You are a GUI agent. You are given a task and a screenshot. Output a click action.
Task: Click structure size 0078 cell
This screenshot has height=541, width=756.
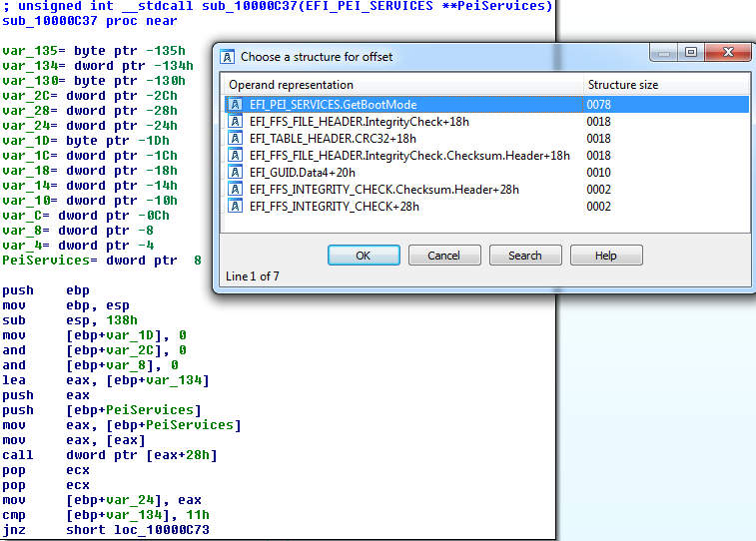(x=599, y=105)
